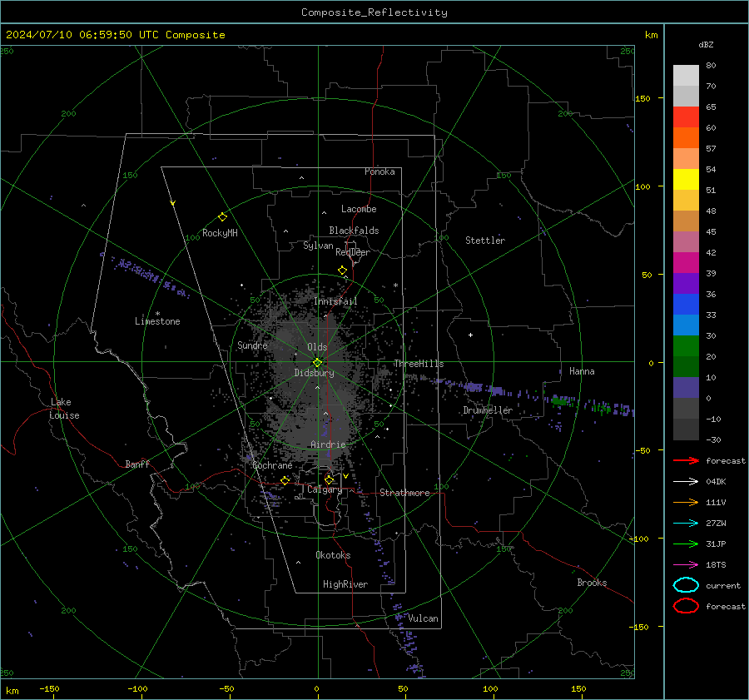This screenshot has width=749, height=700.
Task: Click the purple echo band southwest of RockyMH
Action: click(x=150, y=277)
